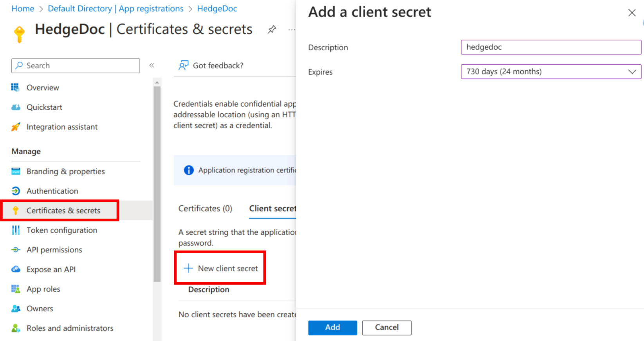This screenshot has height=341, width=644.
Task: Open the Overview section for HedgeDoc
Action: [x=42, y=87]
